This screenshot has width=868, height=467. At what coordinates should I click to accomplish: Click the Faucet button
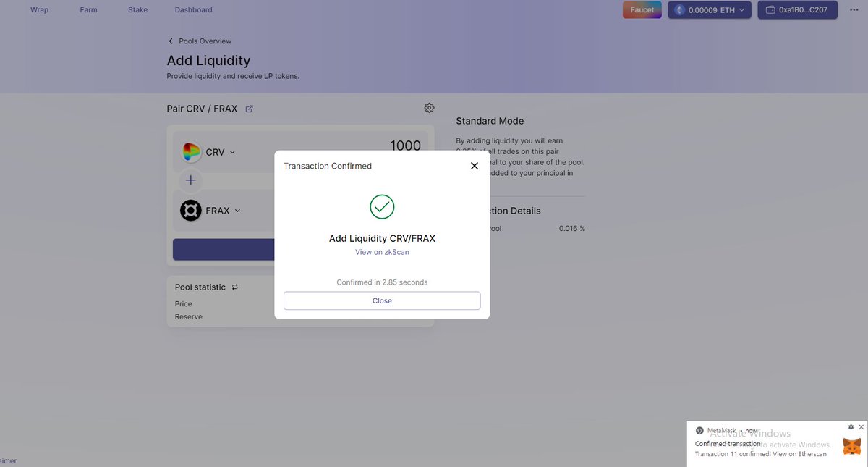642,10
